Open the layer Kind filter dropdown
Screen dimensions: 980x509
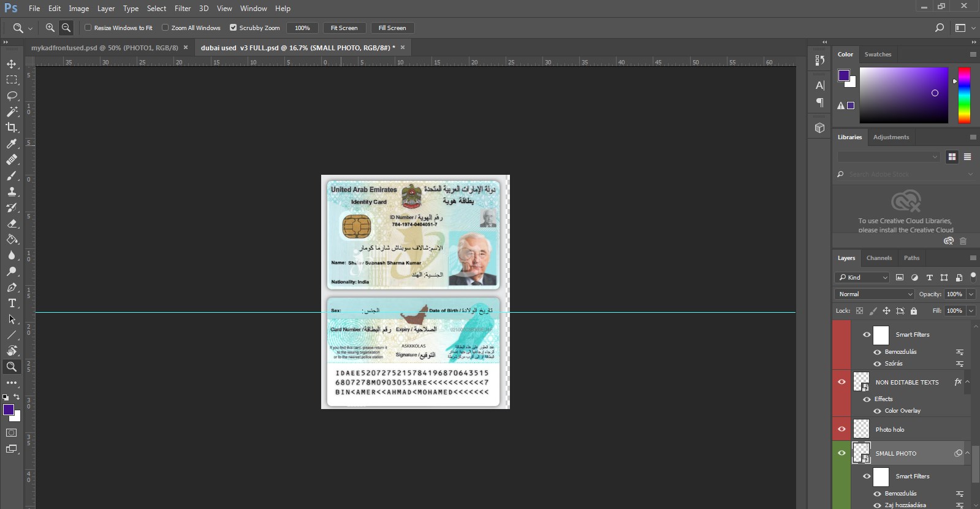click(863, 277)
